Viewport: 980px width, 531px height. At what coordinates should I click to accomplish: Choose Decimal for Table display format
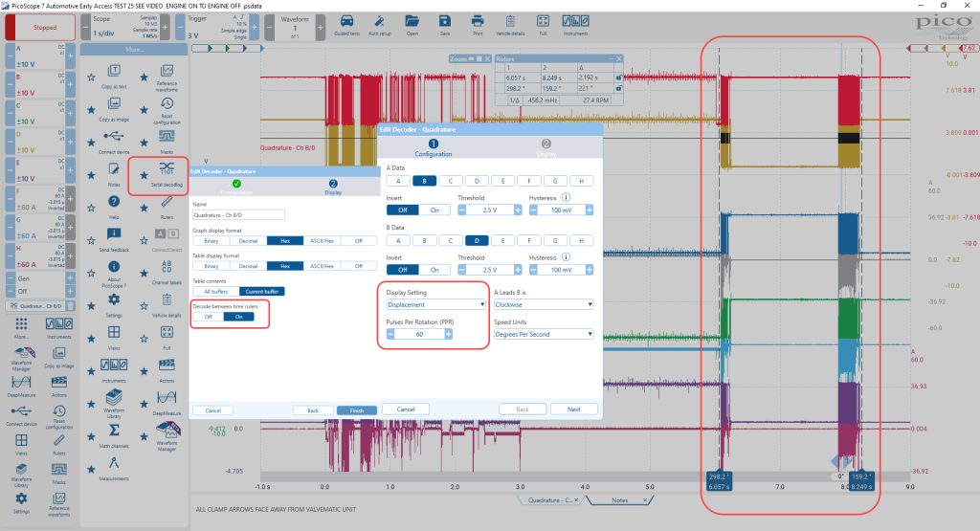point(248,266)
